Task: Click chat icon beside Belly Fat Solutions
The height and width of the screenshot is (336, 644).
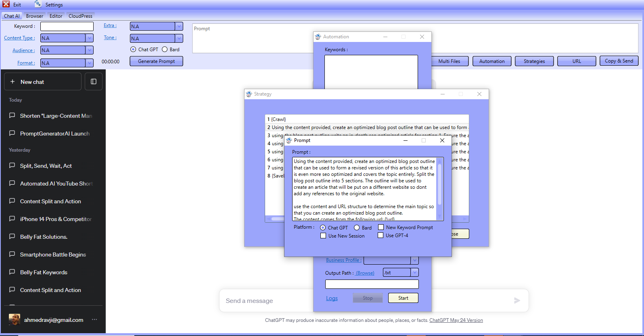Action: (12, 236)
